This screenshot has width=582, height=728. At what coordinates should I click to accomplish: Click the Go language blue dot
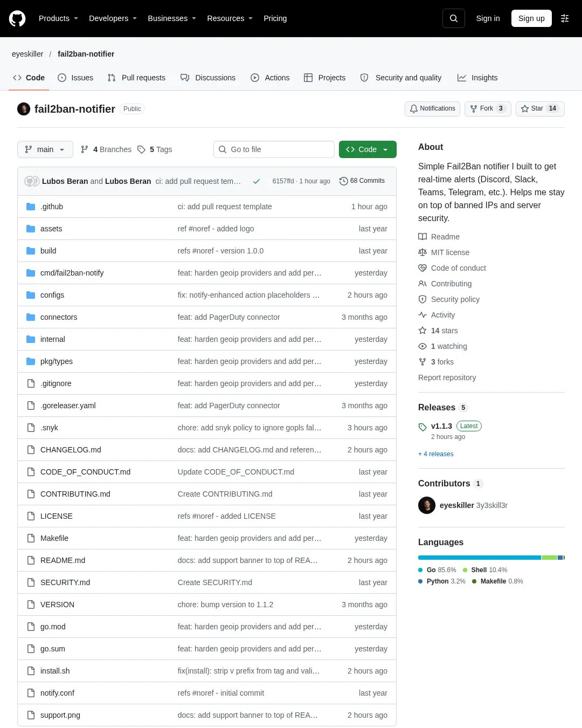point(420,570)
